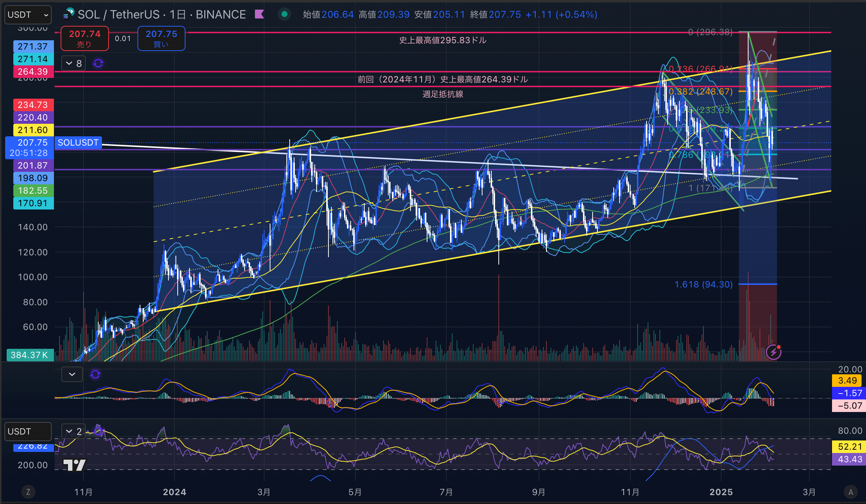Click the 2025 time axis label

(x=721, y=492)
